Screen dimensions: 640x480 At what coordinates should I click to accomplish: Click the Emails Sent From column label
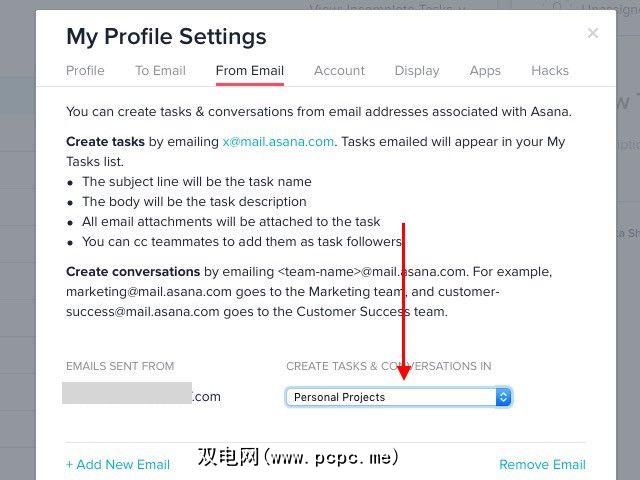(x=120, y=366)
